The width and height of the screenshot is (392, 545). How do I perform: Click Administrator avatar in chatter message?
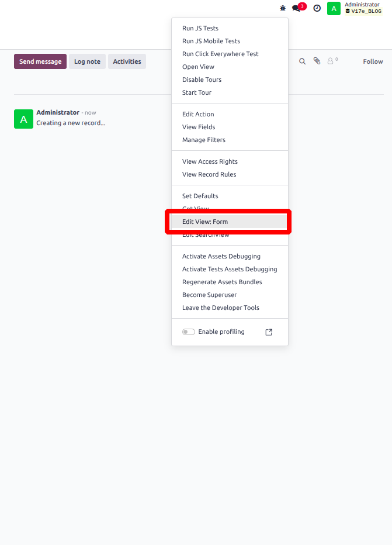tap(23, 119)
